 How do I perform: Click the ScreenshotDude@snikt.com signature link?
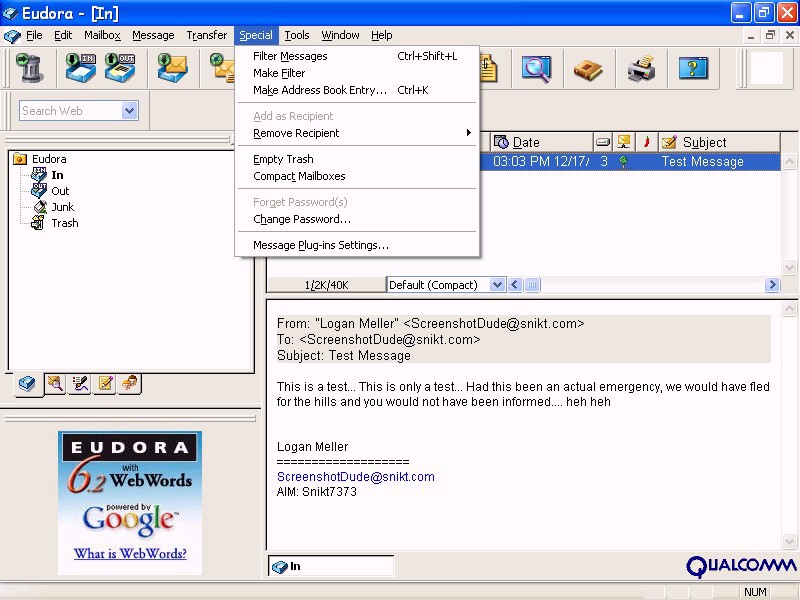click(x=356, y=477)
